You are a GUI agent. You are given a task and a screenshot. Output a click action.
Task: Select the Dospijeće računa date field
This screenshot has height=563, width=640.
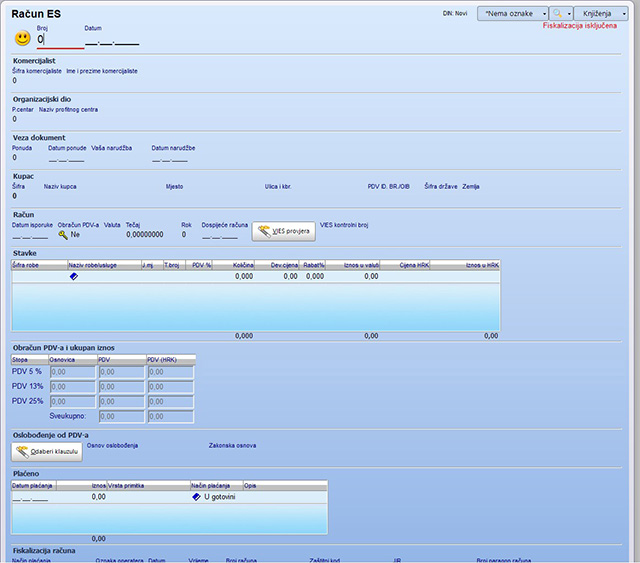pos(220,235)
